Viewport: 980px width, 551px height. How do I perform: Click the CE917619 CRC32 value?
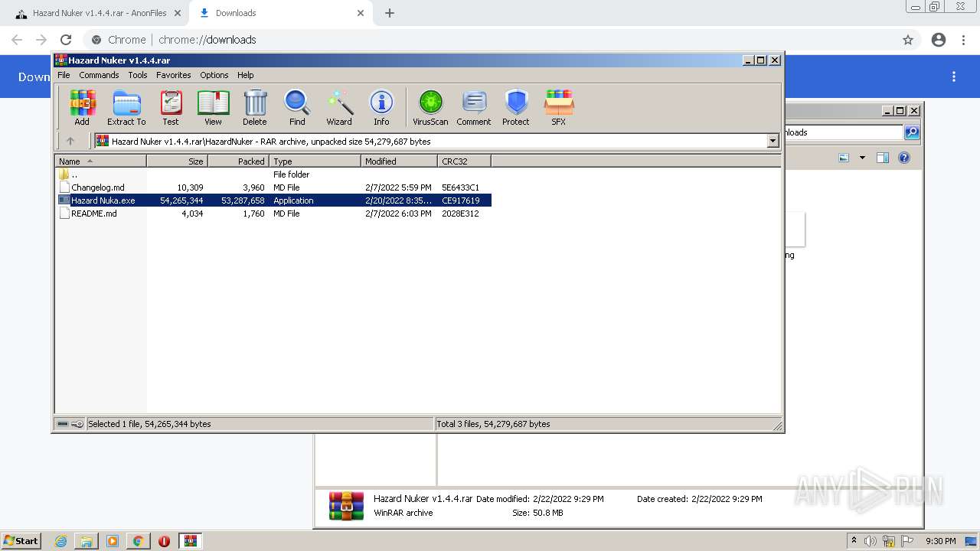point(461,201)
